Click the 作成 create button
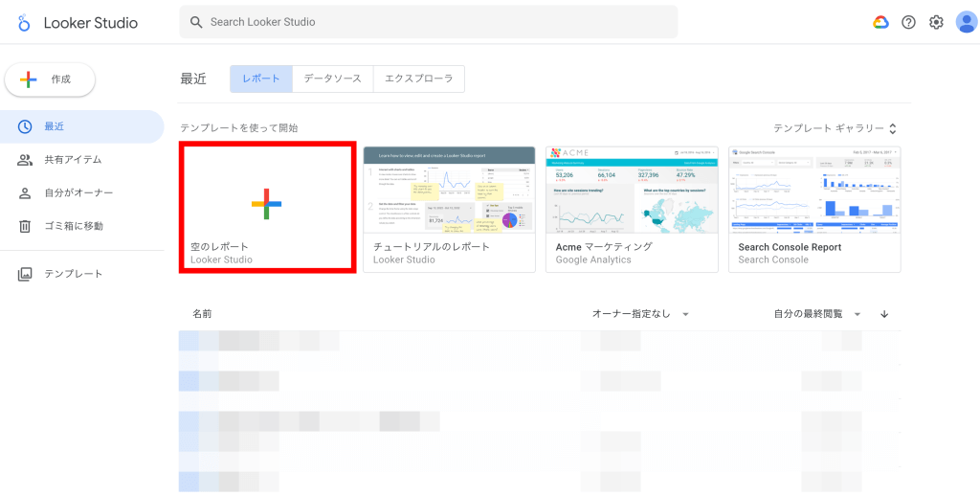Viewport: 980px width, 496px height. click(x=50, y=79)
